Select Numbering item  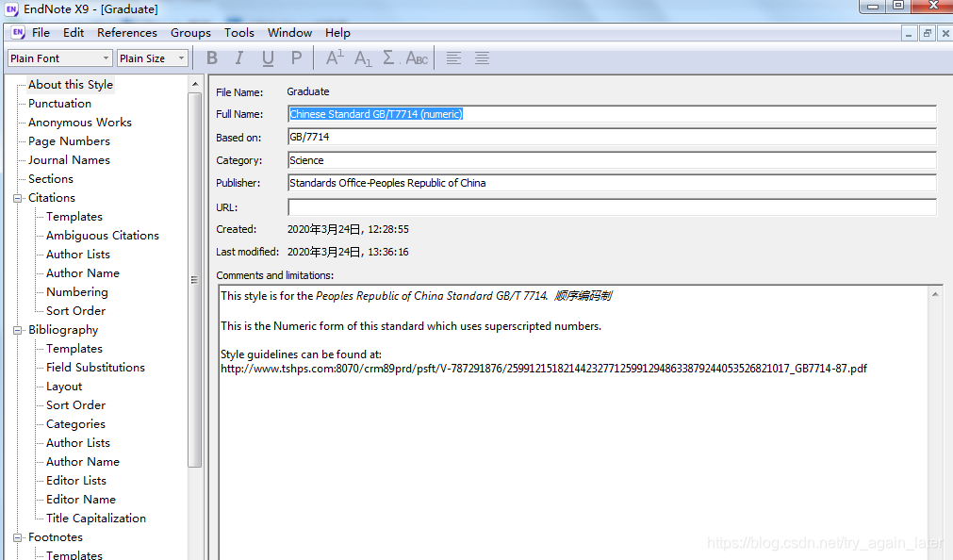pyautogui.click(x=76, y=292)
